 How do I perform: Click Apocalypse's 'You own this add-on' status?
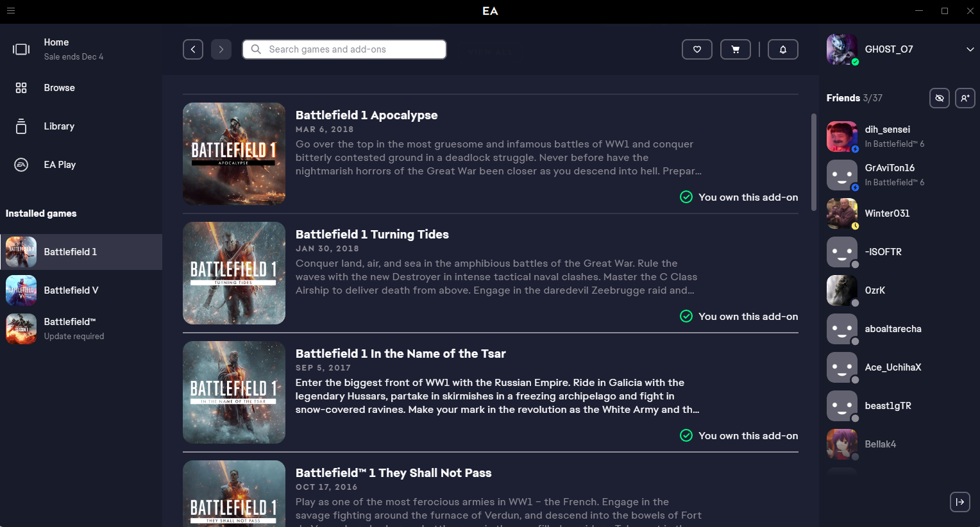click(739, 197)
